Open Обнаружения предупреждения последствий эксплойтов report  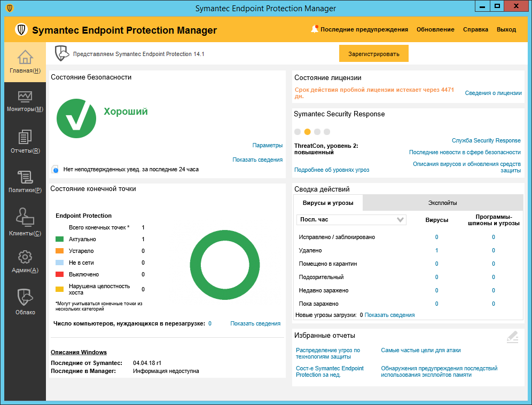coord(439,371)
